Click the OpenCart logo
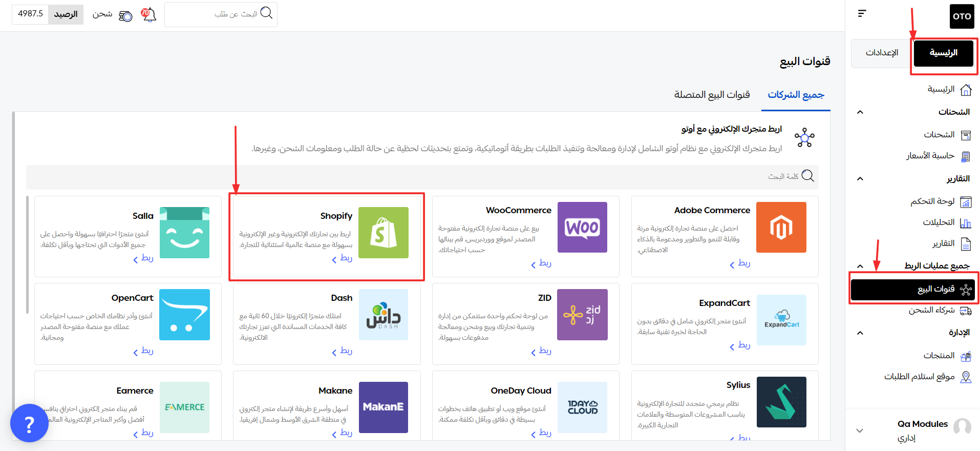980x451 pixels. 184,315
